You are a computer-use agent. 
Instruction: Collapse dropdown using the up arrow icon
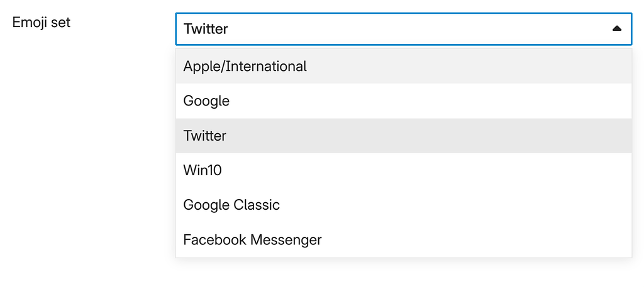tap(616, 29)
